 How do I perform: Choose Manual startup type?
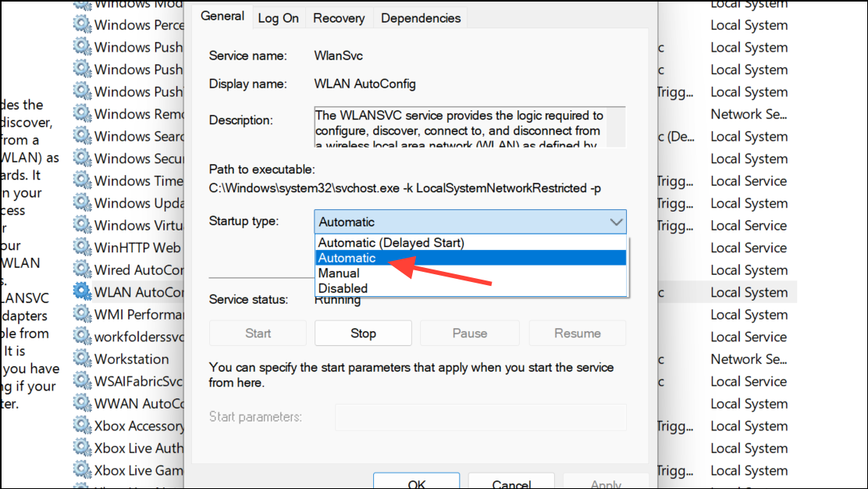click(x=337, y=273)
